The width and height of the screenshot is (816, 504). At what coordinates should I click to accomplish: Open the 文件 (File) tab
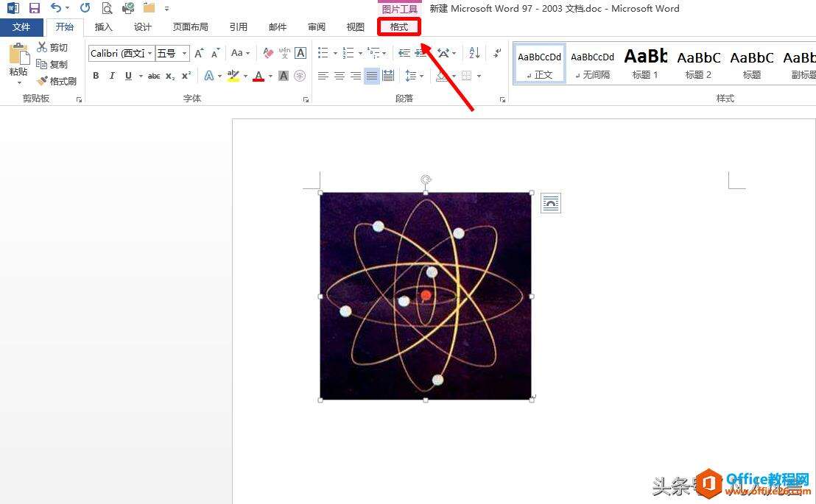click(x=21, y=27)
